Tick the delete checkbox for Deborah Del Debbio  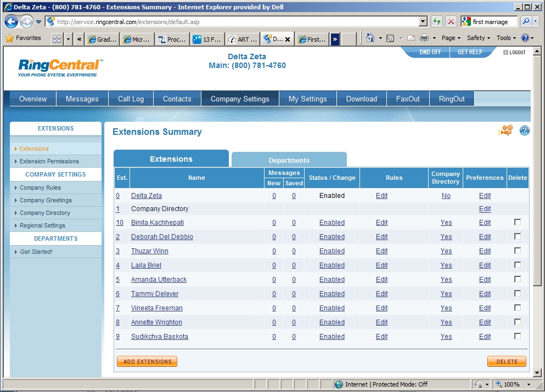click(x=518, y=236)
